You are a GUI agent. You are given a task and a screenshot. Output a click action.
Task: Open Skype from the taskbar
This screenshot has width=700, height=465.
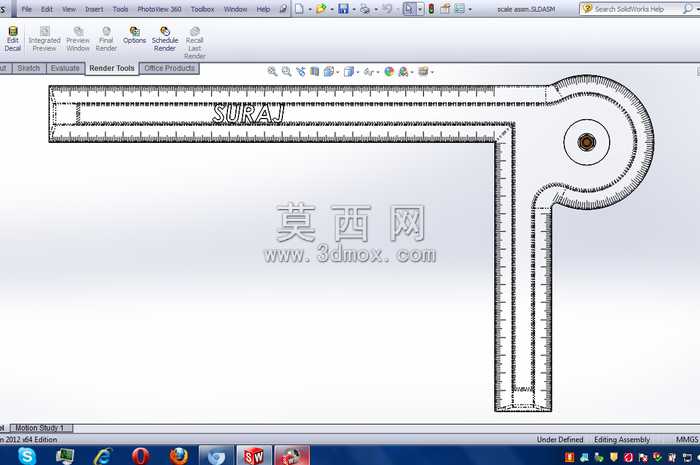click(x=27, y=456)
